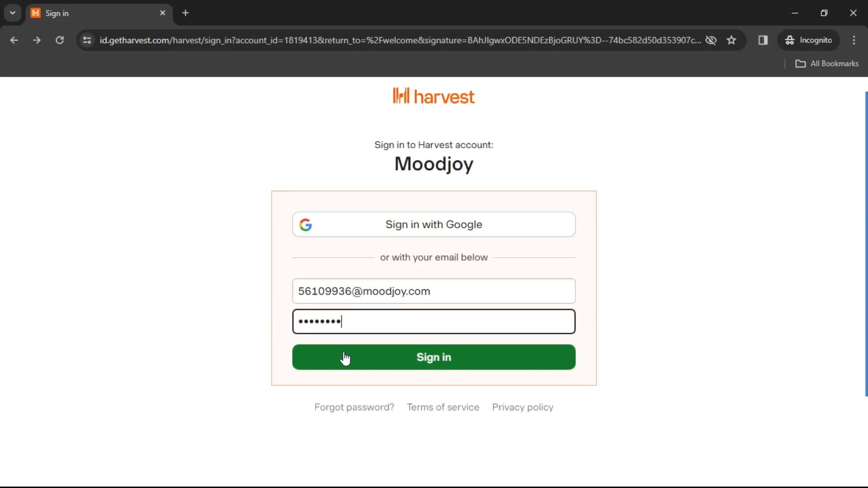Click the browser refresh/reload icon
The image size is (868, 488).
pos(60,40)
